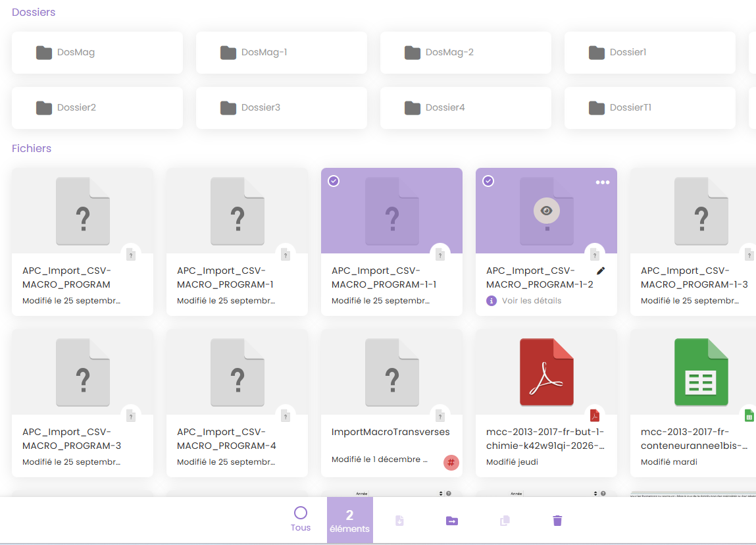Preview file with the eye icon
The height and width of the screenshot is (545, 756).
click(x=546, y=211)
